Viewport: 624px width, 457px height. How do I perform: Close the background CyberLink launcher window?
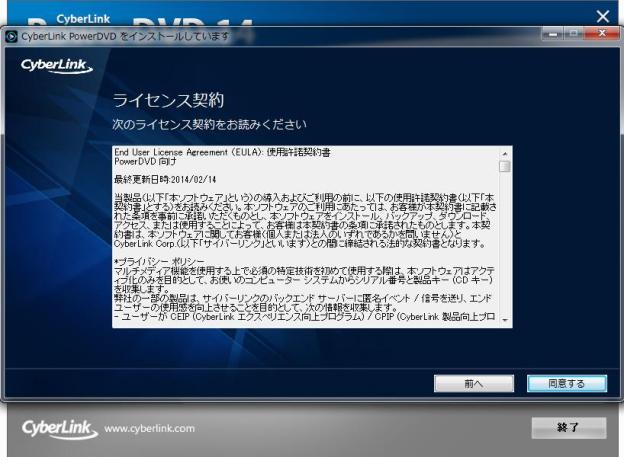pyautogui.click(x=603, y=16)
